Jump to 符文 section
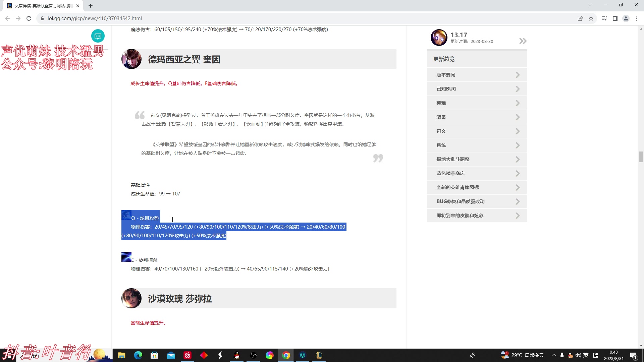 477,131
